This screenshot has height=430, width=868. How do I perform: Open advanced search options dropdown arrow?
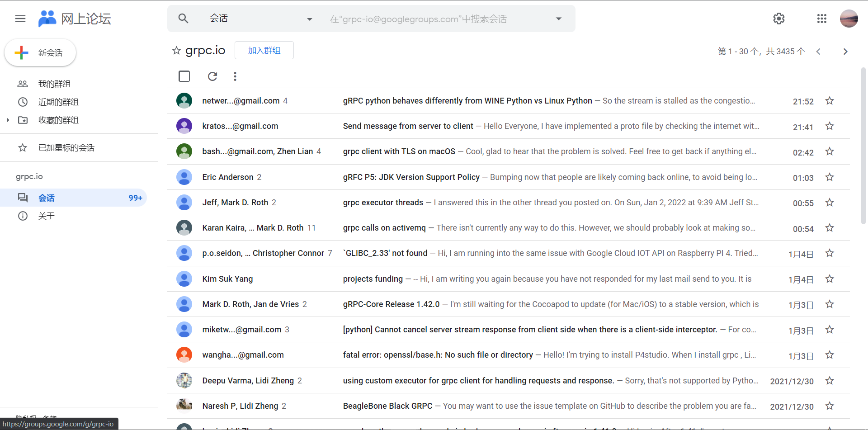[x=559, y=19]
